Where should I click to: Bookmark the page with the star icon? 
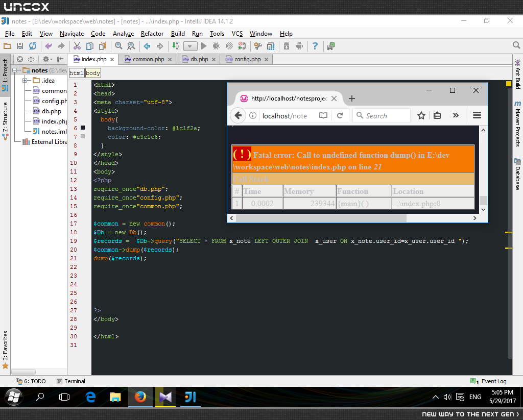421,115
